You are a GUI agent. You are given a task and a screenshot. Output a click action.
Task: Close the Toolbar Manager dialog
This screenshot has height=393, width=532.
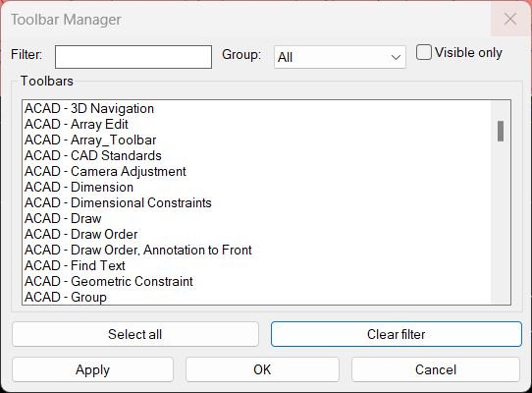pyautogui.click(x=510, y=19)
